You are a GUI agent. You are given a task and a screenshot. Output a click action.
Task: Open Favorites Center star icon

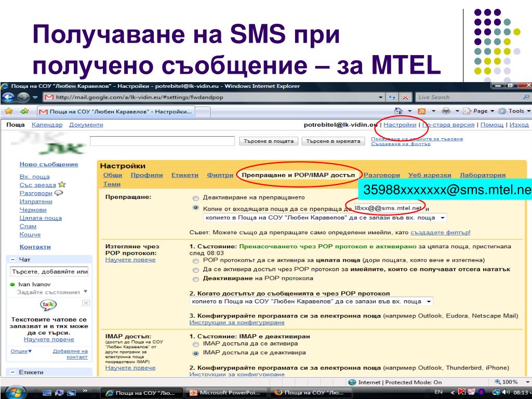9,111
